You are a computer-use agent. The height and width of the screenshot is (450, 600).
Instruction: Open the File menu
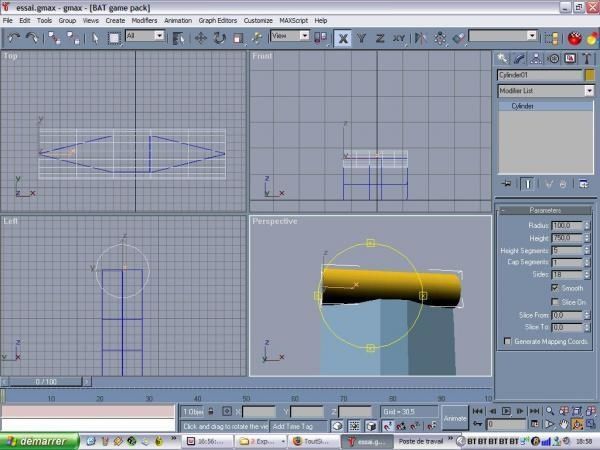pyautogui.click(x=8, y=21)
